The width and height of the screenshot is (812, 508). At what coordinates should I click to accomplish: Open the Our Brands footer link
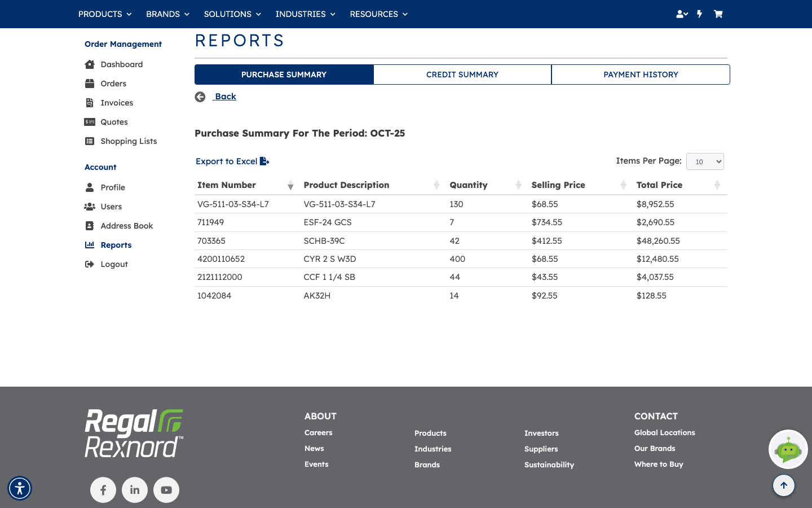point(655,448)
